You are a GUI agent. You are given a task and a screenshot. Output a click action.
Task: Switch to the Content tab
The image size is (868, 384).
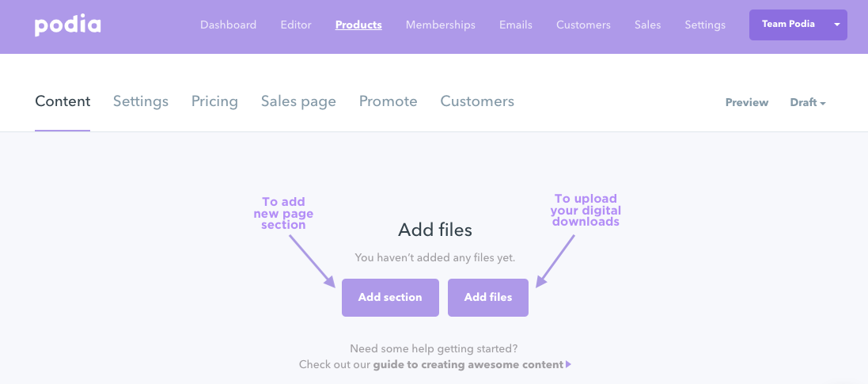(63, 101)
